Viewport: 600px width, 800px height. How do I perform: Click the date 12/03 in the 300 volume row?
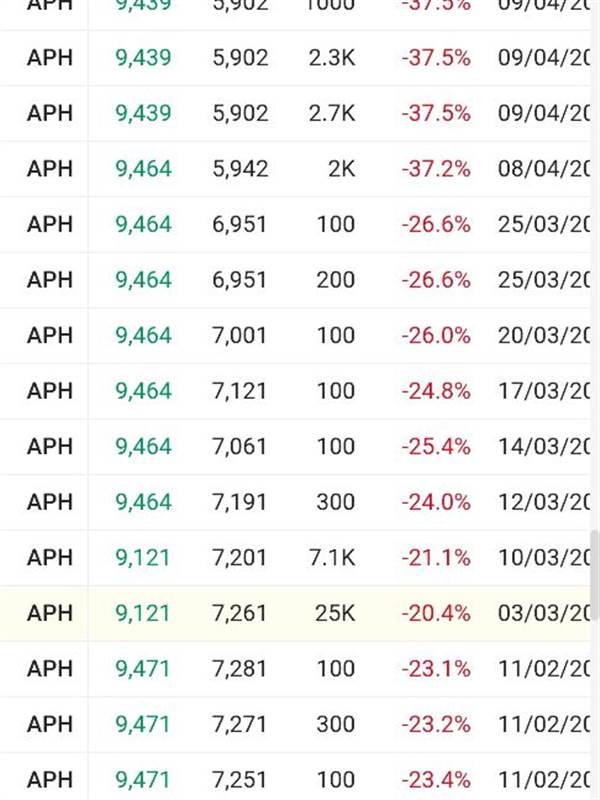pos(544,502)
